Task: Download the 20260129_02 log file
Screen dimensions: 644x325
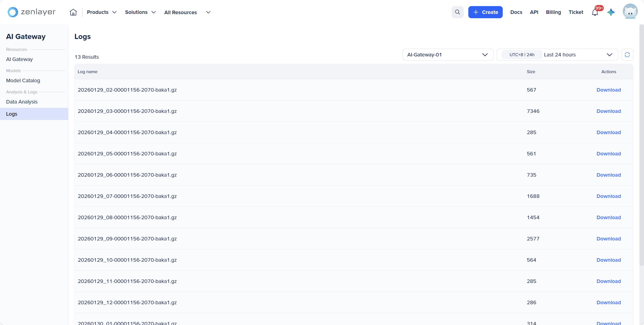Action: [x=609, y=90]
